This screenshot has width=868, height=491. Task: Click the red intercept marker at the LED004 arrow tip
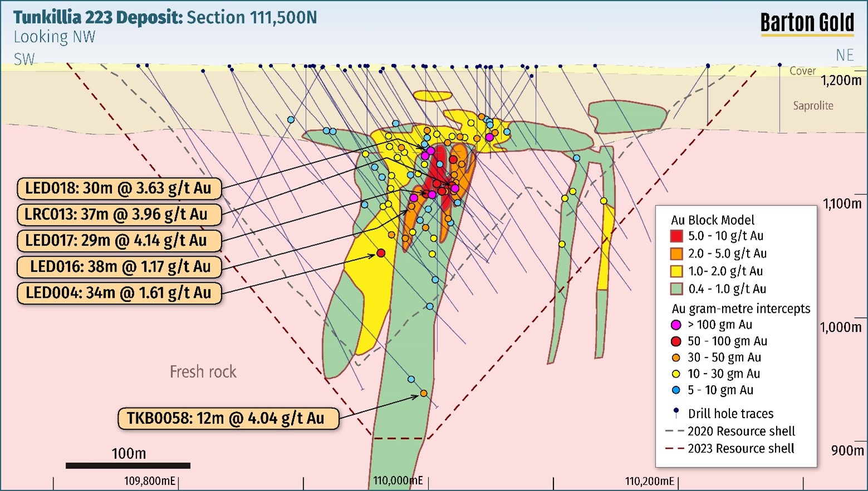point(381,253)
